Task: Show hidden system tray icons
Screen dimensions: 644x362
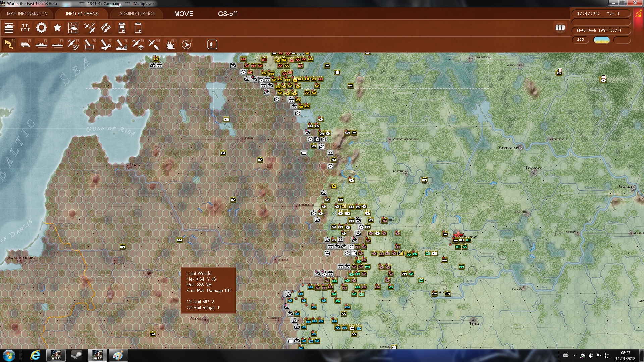Action: coord(575,356)
